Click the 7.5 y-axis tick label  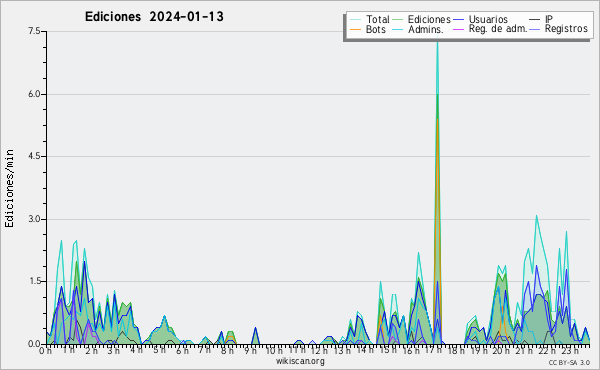pos(34,31)
